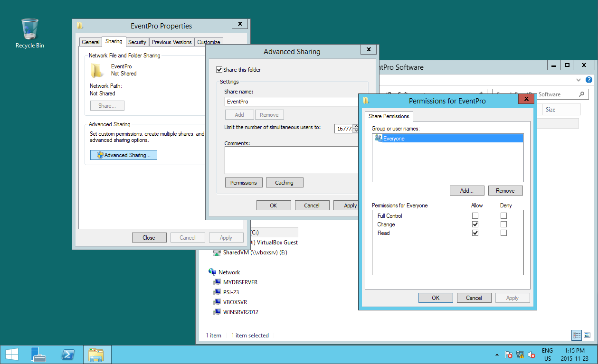This screenshot has width=598, height=364.
Task: Click Cancel in Advanced Sharing dialog
Action: tap(312, 205)
